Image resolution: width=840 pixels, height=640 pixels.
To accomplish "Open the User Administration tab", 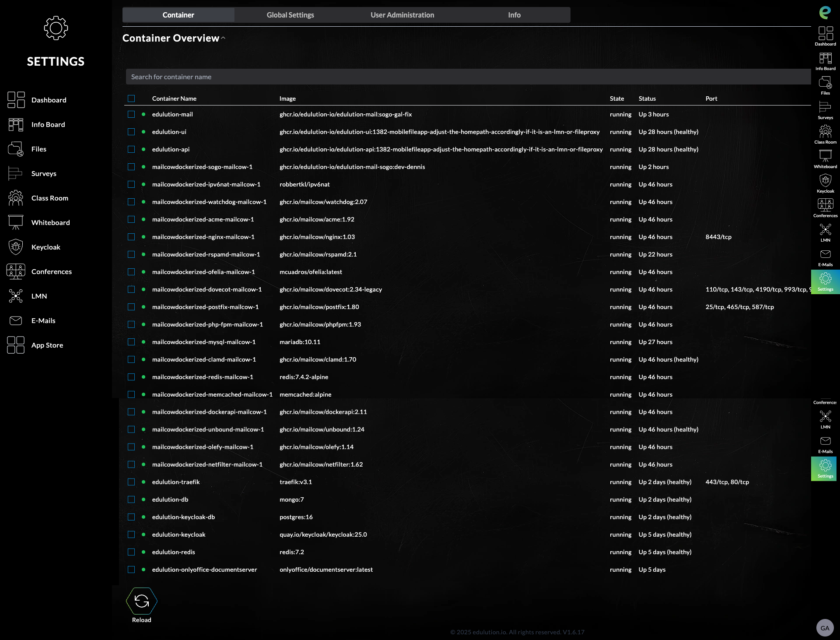I will click(402, 15).
